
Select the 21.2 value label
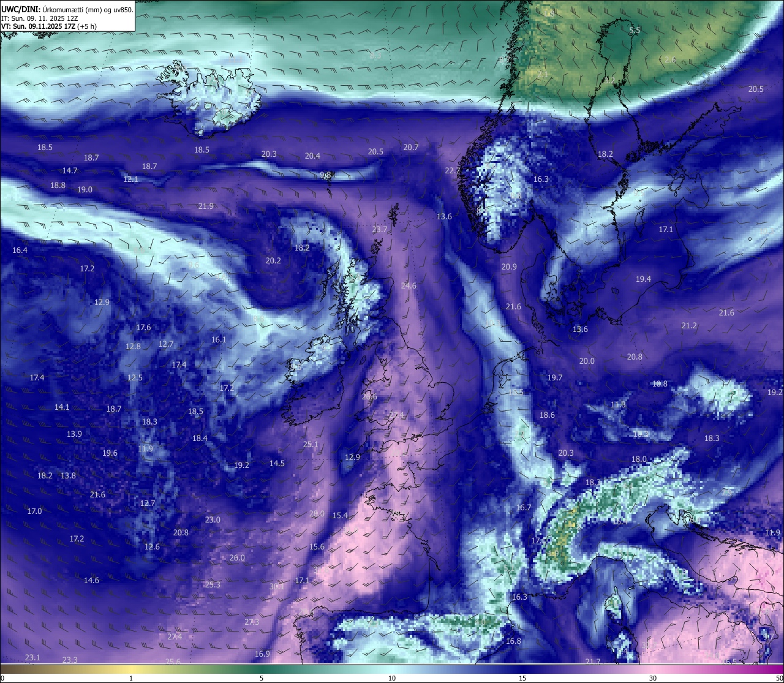689,325
